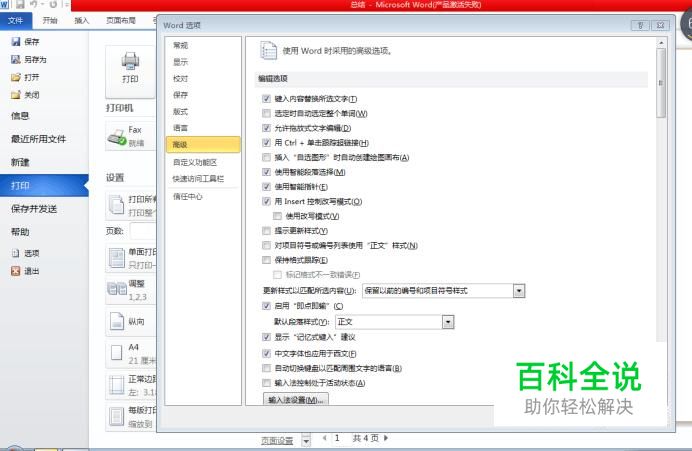The width and height of the screenshot is (692, 451).
Task: Toggle 用 Ctrl + 单击跟踪超链接(H) checkbox
Action: tap(266, 143)
